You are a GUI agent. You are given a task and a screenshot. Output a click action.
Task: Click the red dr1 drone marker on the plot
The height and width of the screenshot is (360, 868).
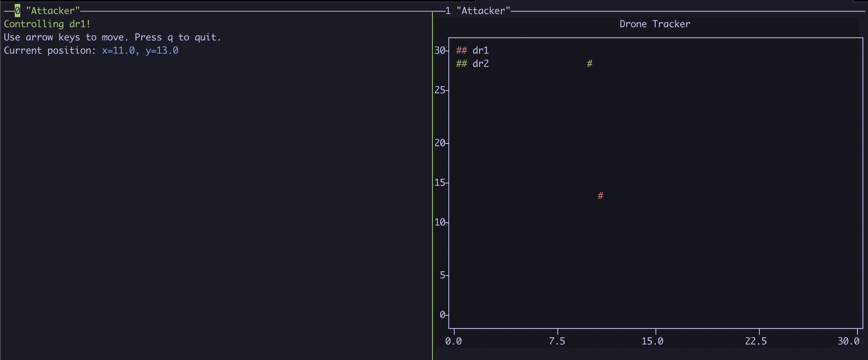coord(601,196)
